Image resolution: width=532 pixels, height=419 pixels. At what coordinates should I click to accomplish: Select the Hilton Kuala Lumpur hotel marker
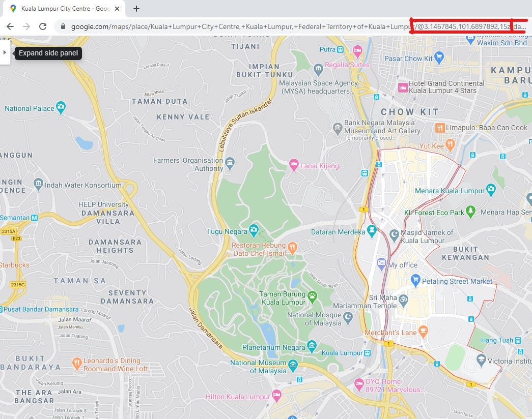(x=277, y=396)
